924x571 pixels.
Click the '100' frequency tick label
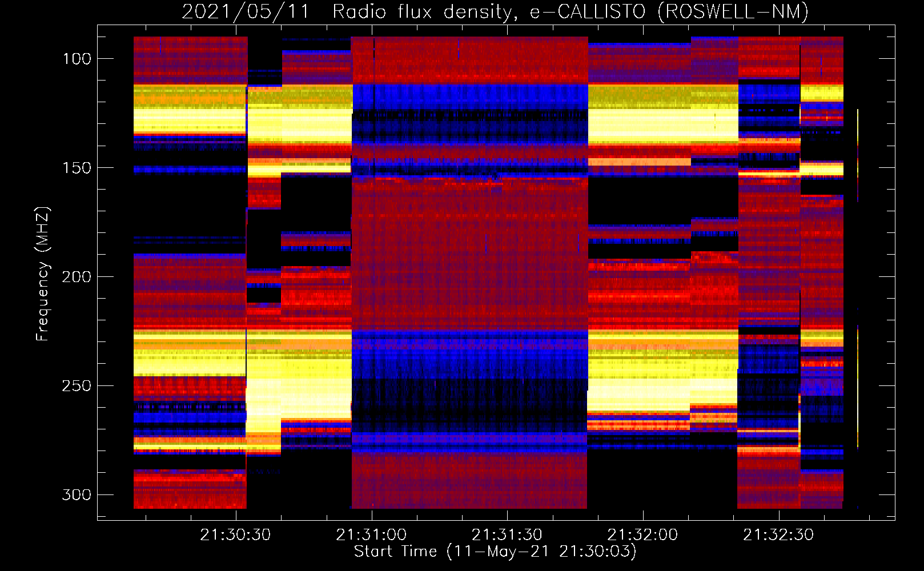(77, 59)
